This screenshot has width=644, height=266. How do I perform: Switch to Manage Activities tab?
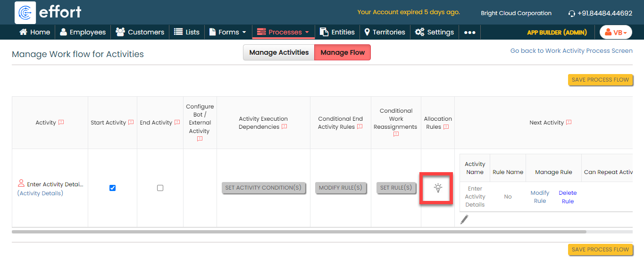278,52
